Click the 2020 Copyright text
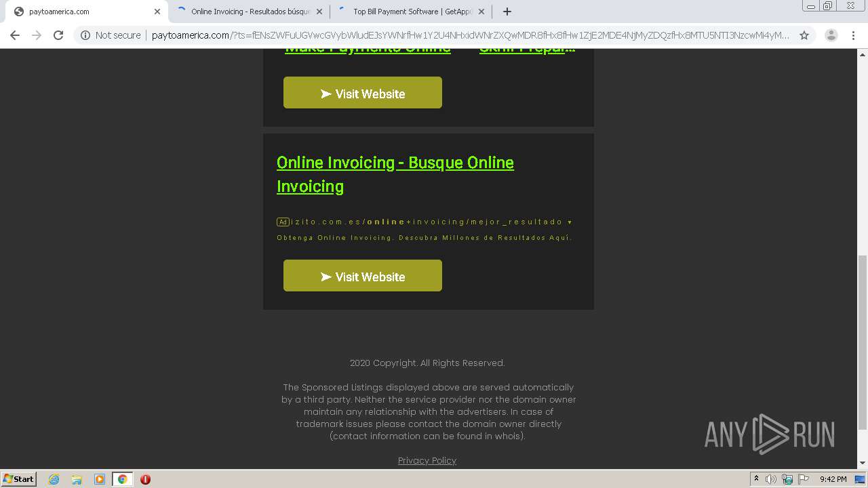Viewport: 868px width, 488px height. (x=427, y=363)
